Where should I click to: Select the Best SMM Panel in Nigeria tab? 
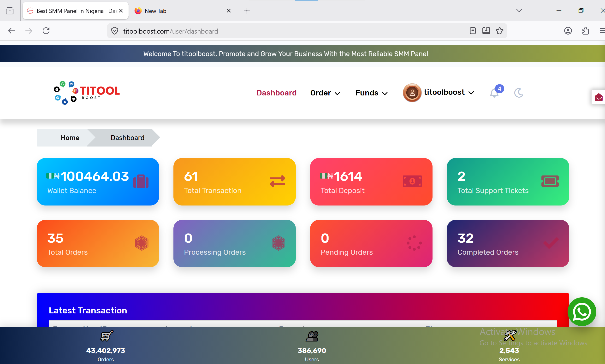[75, 11]
